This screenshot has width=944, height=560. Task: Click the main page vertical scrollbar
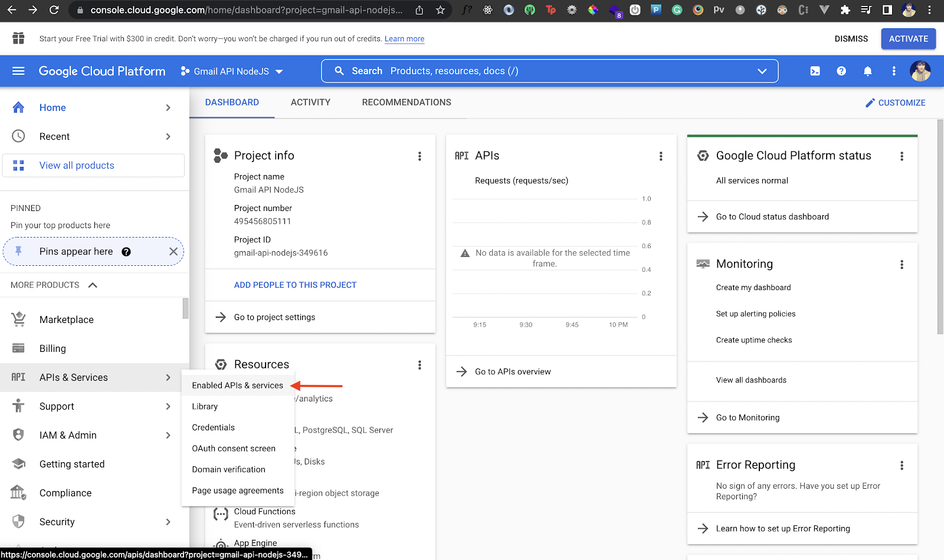point(940,226)
